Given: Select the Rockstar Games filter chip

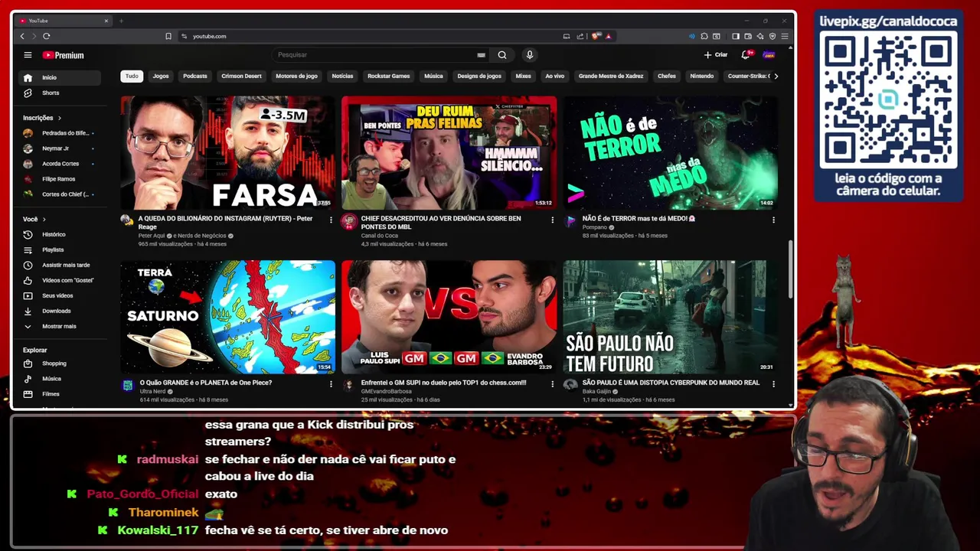Looking at the screenshot, I should pos(389,76).
